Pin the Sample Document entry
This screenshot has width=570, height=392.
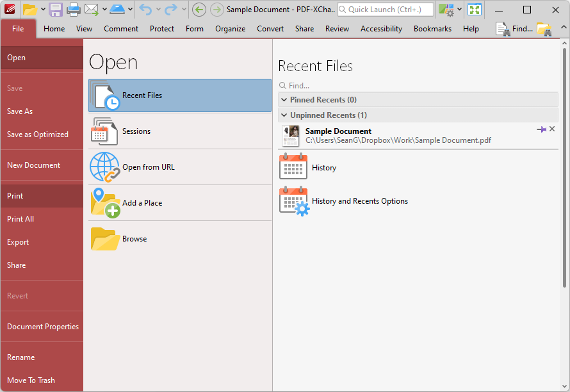click(541, 129)
